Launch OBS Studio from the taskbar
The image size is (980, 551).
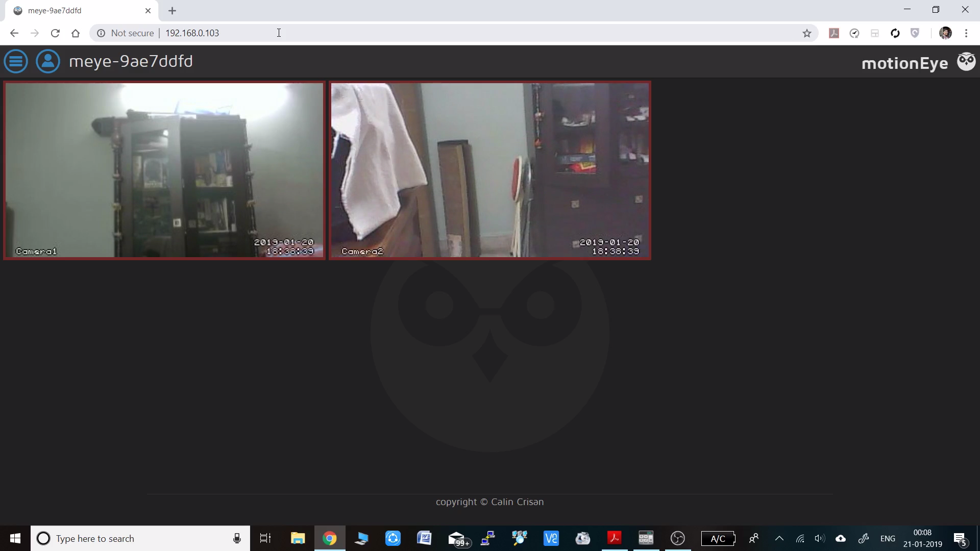pyautogui.click(x=678, y=538)
